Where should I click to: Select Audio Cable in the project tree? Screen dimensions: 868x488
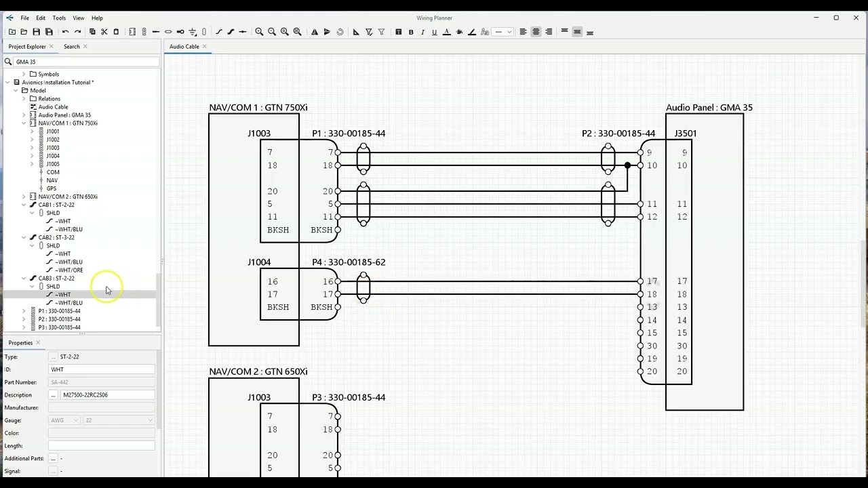tap(53, 107)
